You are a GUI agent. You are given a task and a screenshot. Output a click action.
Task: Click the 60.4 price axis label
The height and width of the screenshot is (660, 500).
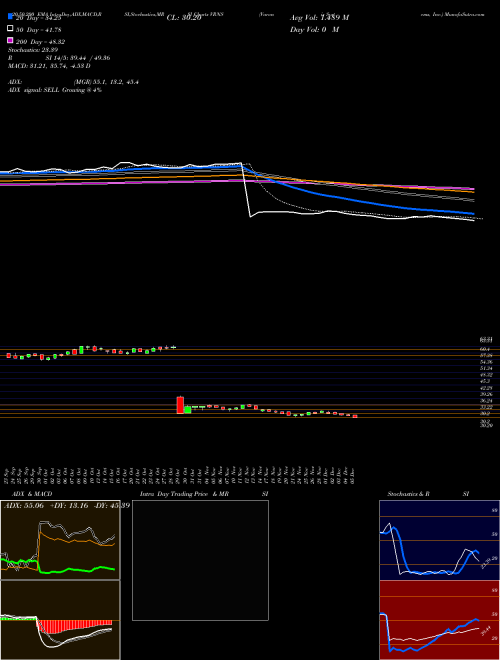(484, 349)
